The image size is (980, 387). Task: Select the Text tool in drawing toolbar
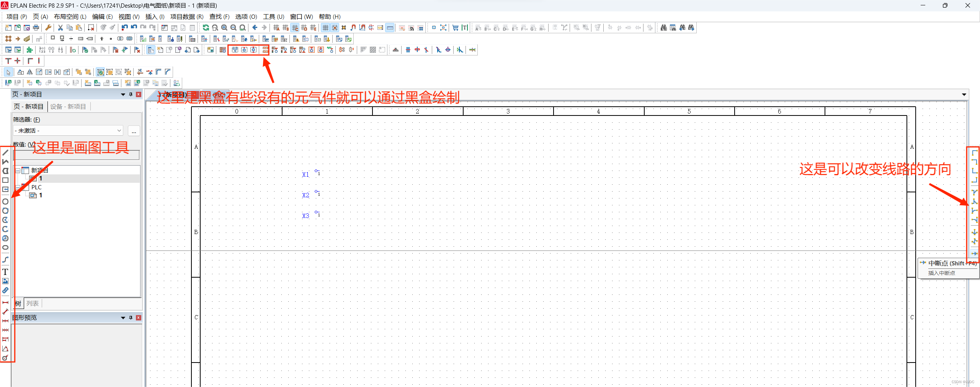tap(5, 272)
